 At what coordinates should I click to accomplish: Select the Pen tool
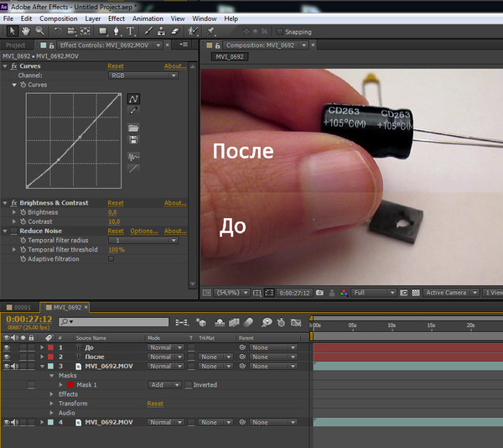click(117, 31)
